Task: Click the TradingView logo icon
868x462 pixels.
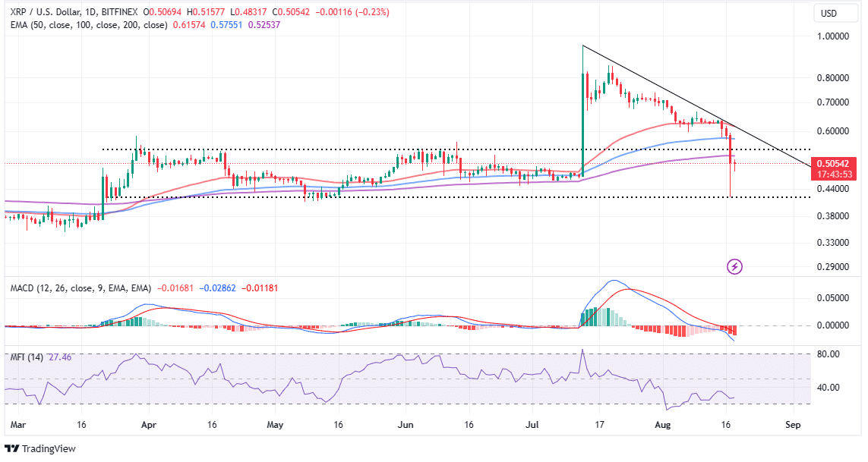Action: [12, 448]
